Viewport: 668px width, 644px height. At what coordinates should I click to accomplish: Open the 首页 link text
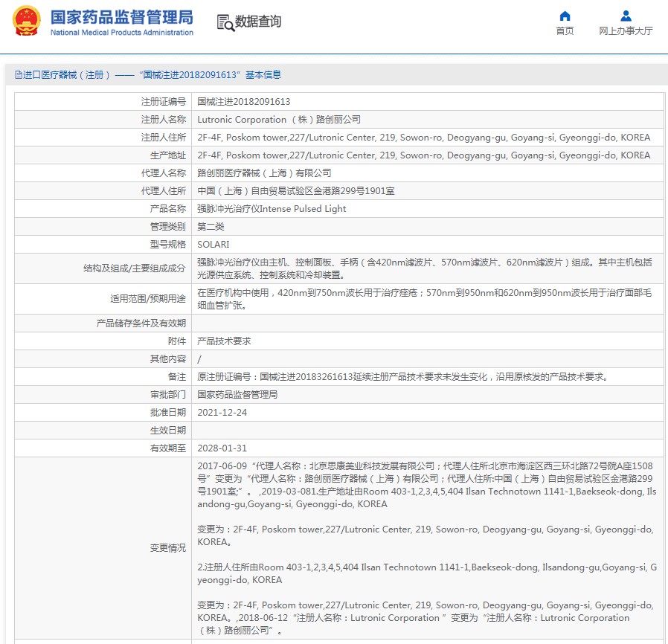coord(565,30)
